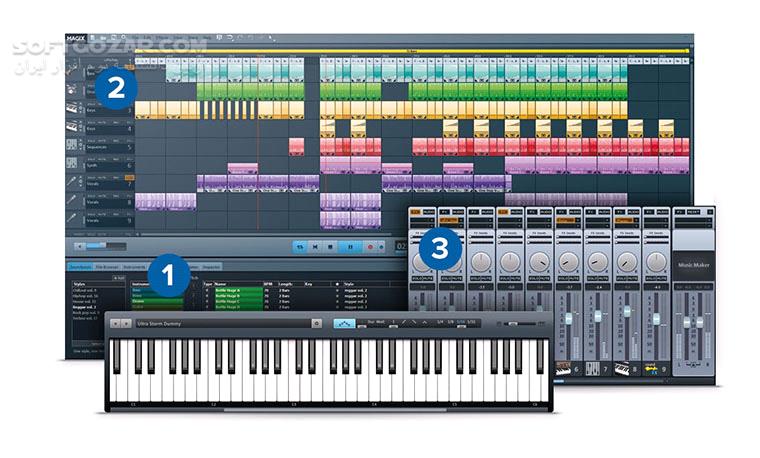Click the Redo icon in the top toolbar
The image size is (760, 458).
(240, 37)
